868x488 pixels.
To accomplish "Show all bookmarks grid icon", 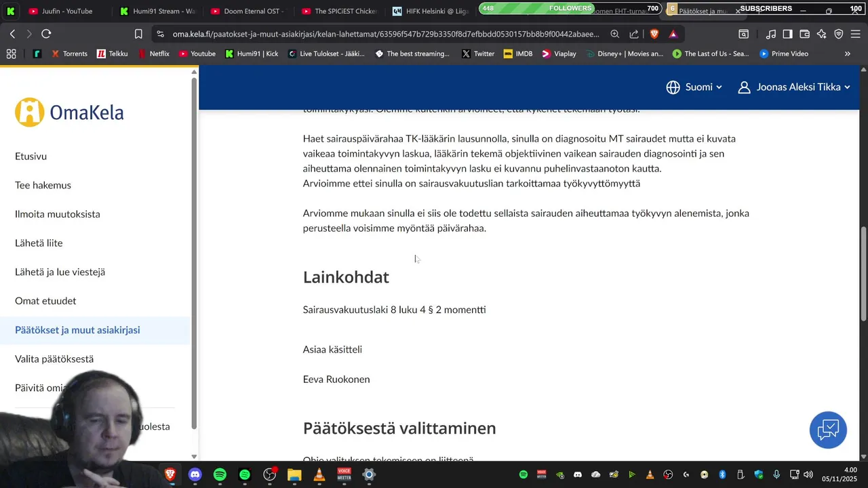I will tap(11, 54).
